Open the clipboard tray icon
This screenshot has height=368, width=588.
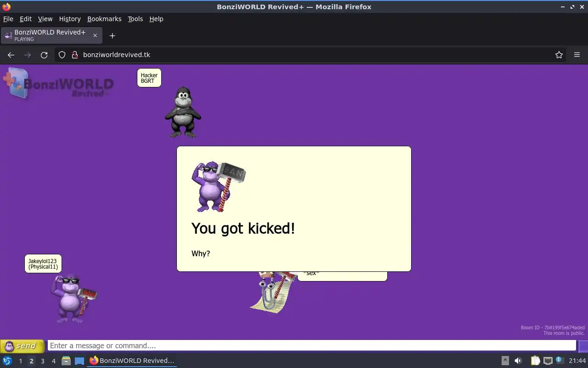[535, 361]
